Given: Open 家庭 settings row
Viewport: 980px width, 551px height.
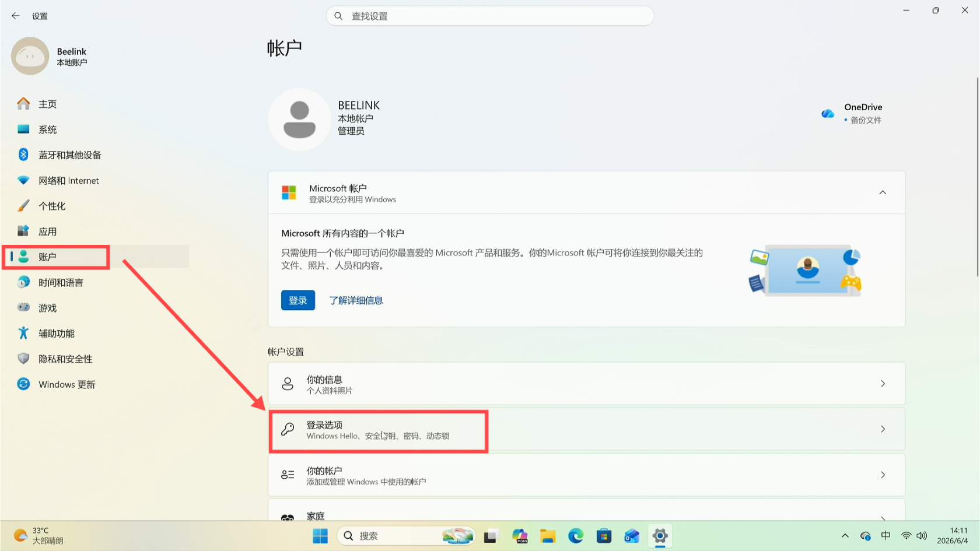Looking at the screenshot, I should 586,510.
